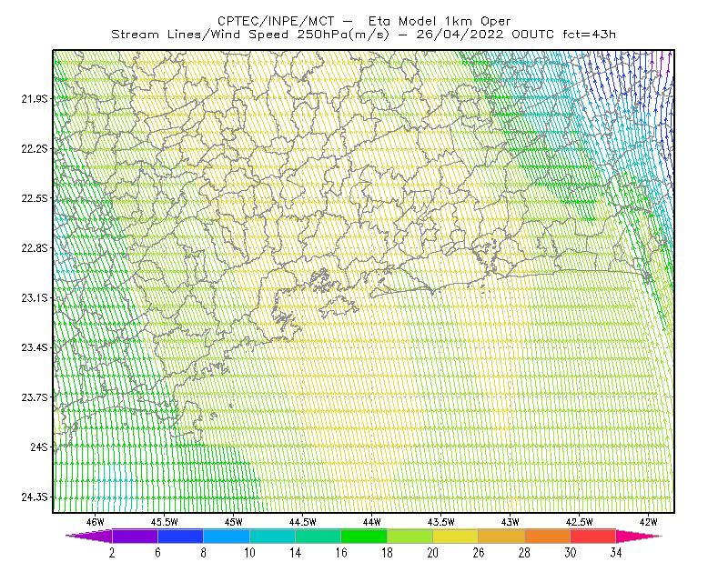The width and height of the screenshot is (728, 562).
Task: Click the bright green 16-18 legend swatch
Action: click(364, 536)
